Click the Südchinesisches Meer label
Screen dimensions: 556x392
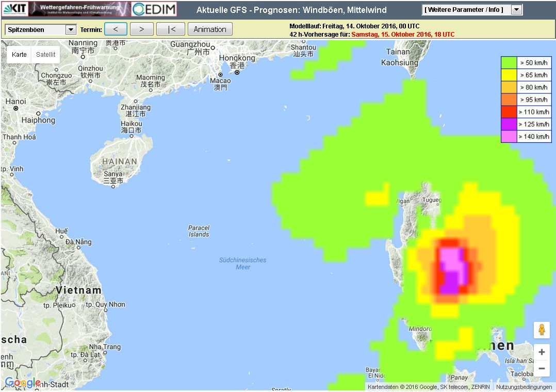tap(242, 263)
